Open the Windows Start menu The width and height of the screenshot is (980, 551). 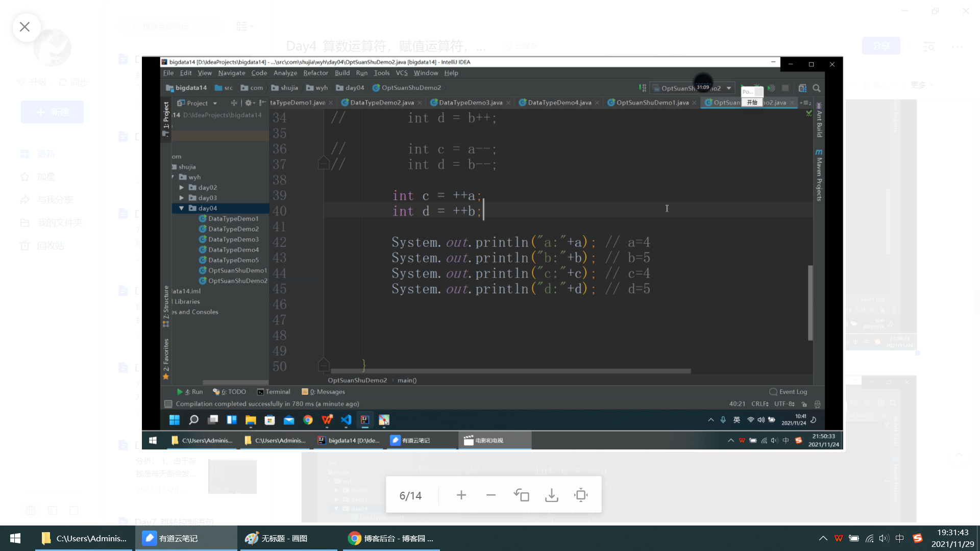[15, 538]
